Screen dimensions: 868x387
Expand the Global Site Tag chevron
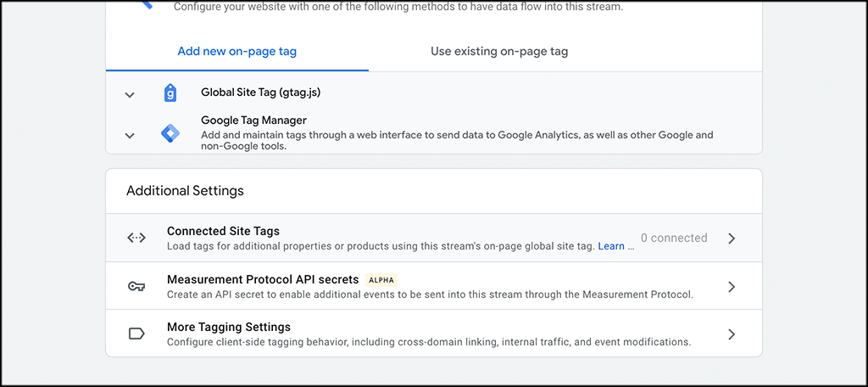click(130, 95)
